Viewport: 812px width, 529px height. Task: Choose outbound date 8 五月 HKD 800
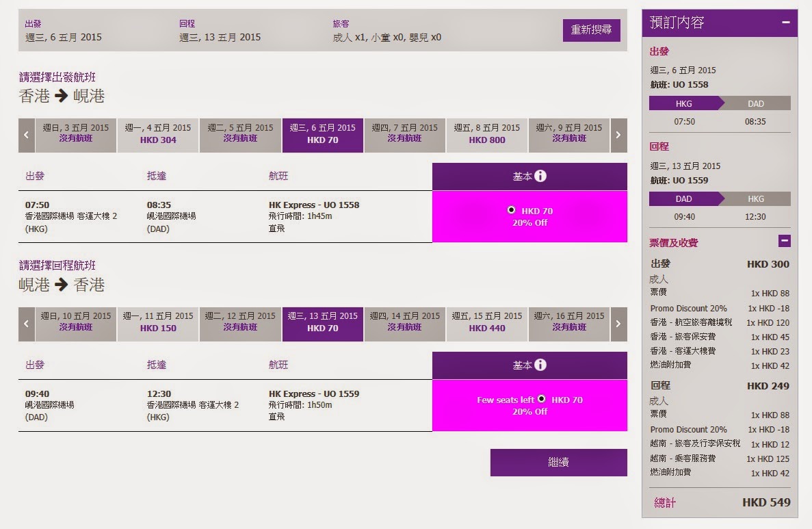coord(487,135)
